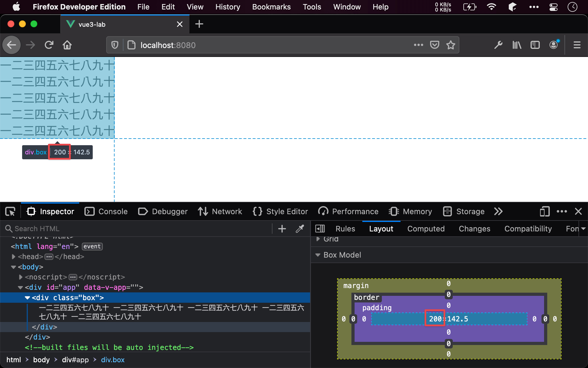The image size is (588, 368).
Task: Click the body breadcrumb
Action: 41,360
